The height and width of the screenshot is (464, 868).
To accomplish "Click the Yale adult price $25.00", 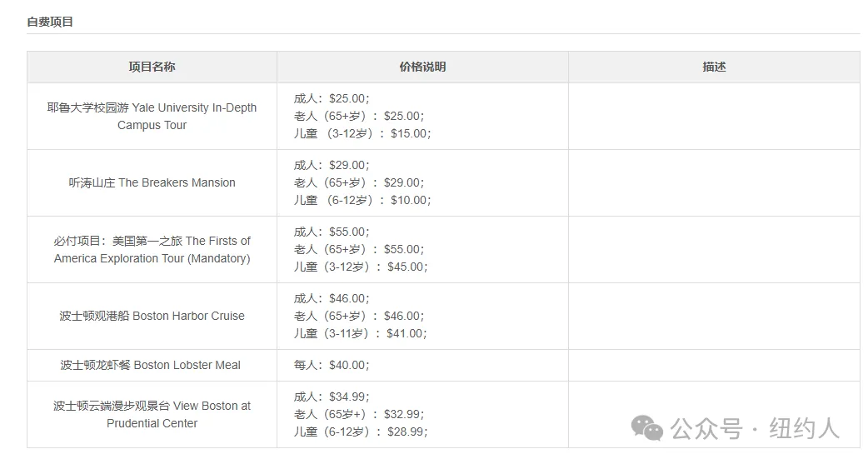I will (x=347, y=98).
